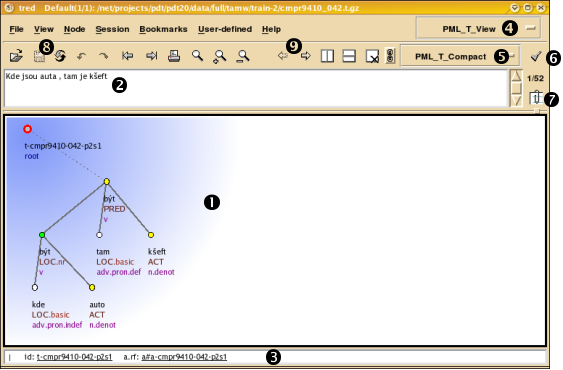The height and width of the screenshot is (370, 563).
Task: Click the sentence text field
Action: (x=256, y=88)
